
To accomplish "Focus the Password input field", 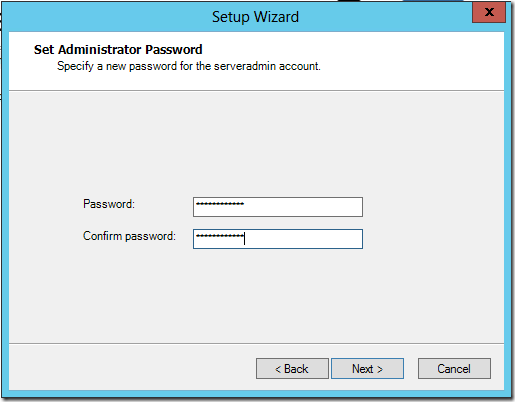I will coord(278,207).
